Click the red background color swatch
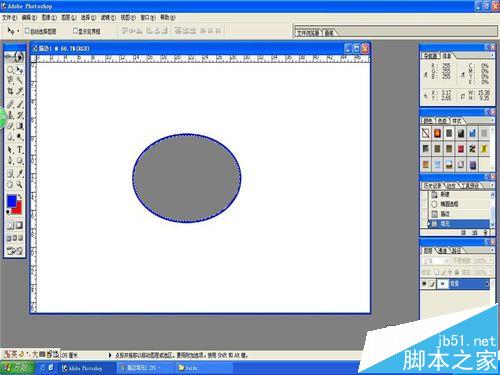Viewport: 500px width, 375px height. 18,209
